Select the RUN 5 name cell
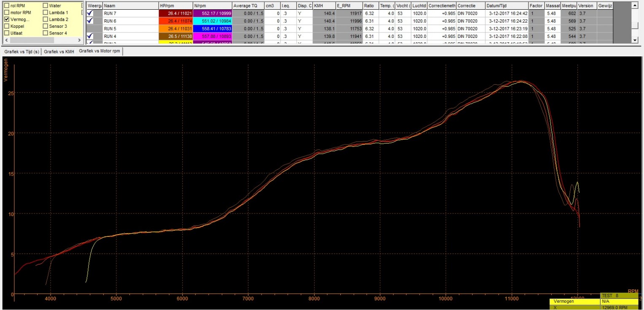The width and height of the screenshot is (644, 310). click(131, 29)
